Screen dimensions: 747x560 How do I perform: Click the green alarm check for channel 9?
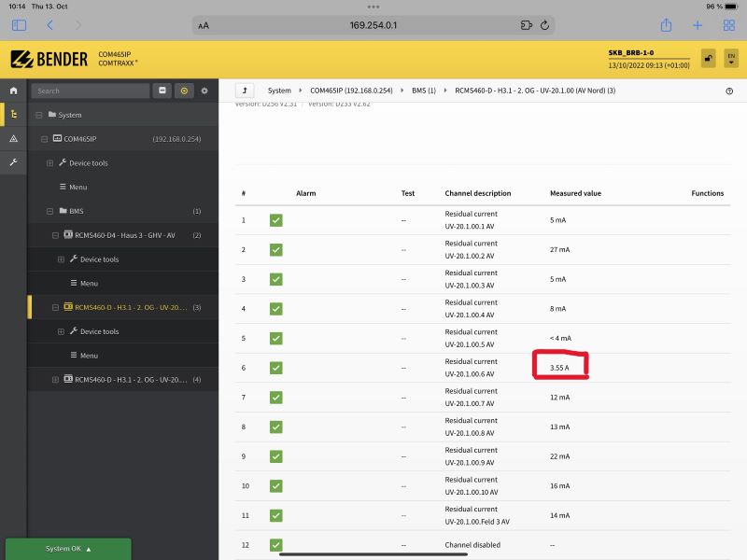275,456
